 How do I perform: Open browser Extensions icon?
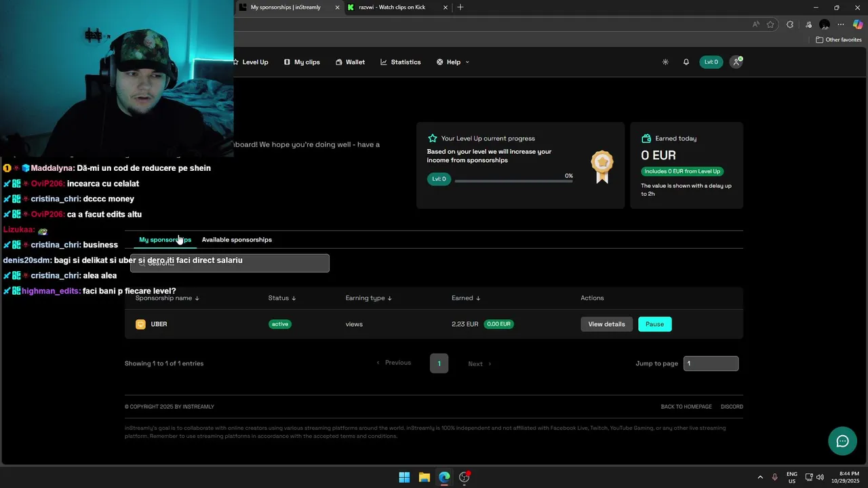tap(790, 24)
